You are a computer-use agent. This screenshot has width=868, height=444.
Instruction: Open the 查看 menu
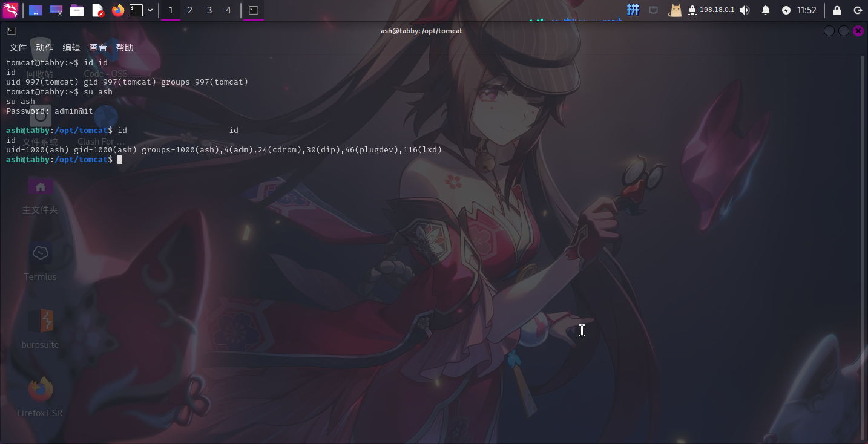click(98, 48)
